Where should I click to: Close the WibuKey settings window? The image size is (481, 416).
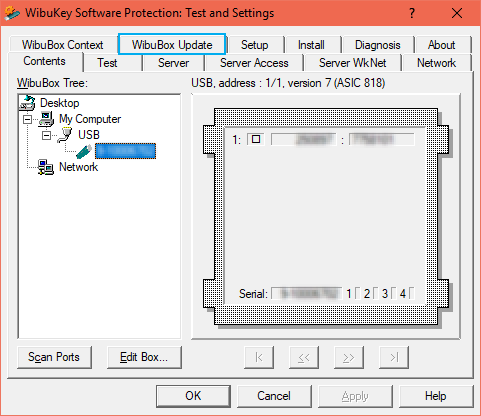[x=457, y=13]
